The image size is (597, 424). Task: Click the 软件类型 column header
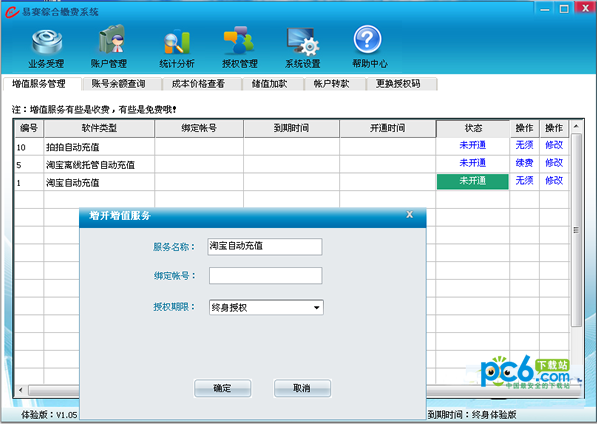tap(99, 128)
